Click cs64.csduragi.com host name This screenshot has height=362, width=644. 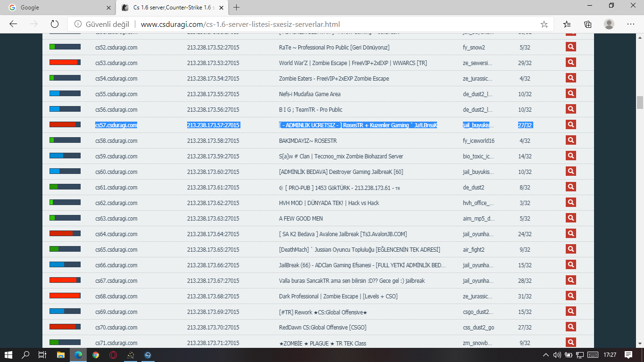coord(116,234)
